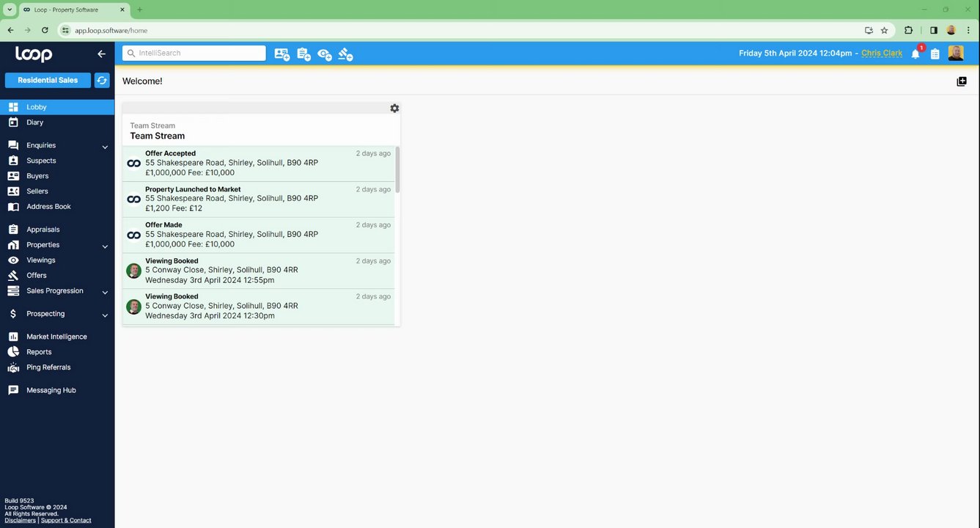
Task: Open Chrome three-dot menu
Action: pyautogui.click(x=969, y=30)
